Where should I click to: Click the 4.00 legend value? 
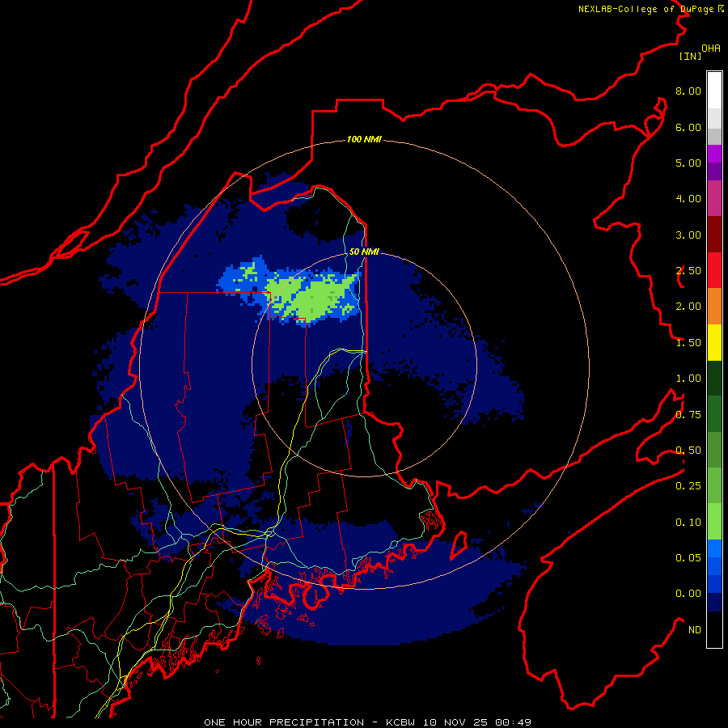pyautogui.click(x=688, y=199)
